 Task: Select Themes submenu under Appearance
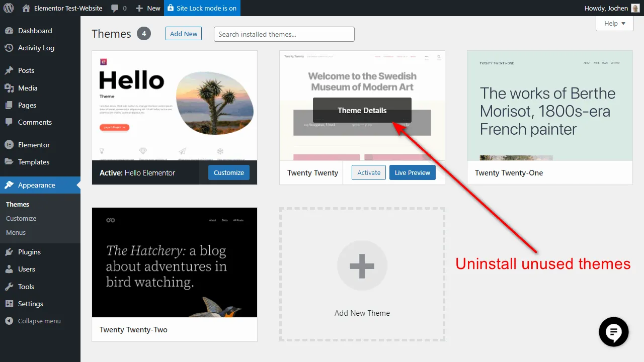pyautogui.click(x=18, y=204)
